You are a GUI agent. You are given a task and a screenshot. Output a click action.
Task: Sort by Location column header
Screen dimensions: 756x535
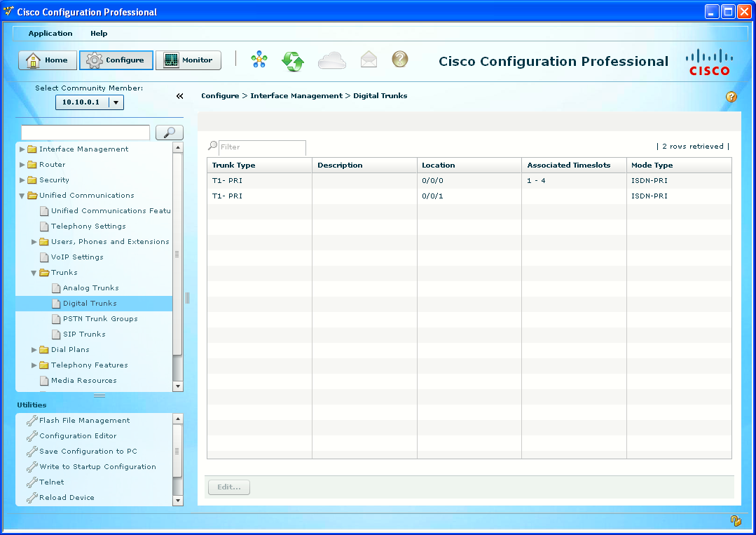[x=469, y=165]
